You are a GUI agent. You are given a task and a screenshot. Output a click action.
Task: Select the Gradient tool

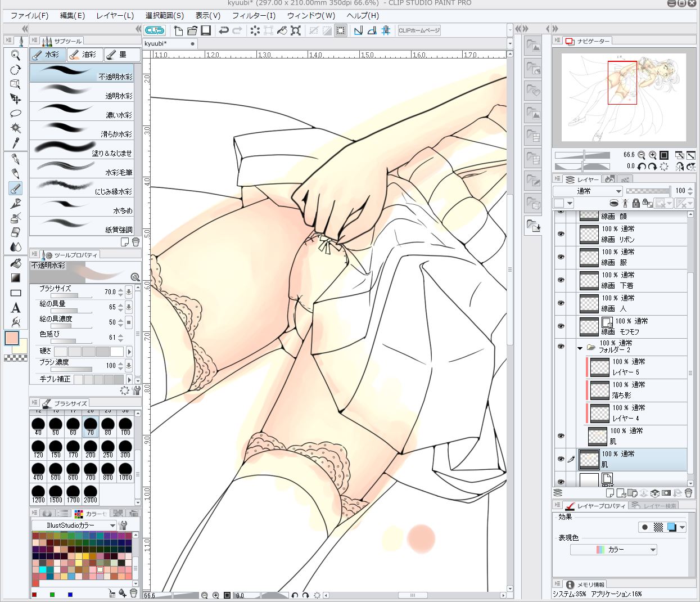16,278
